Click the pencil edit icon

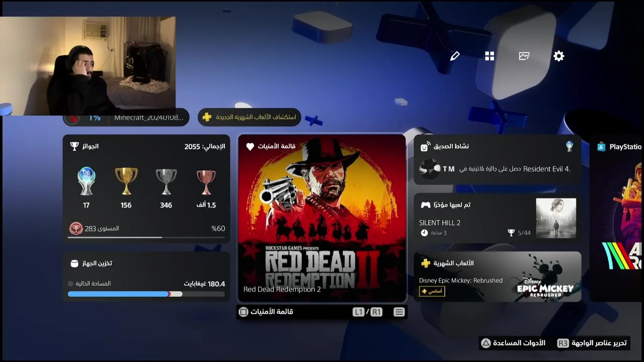455,56
